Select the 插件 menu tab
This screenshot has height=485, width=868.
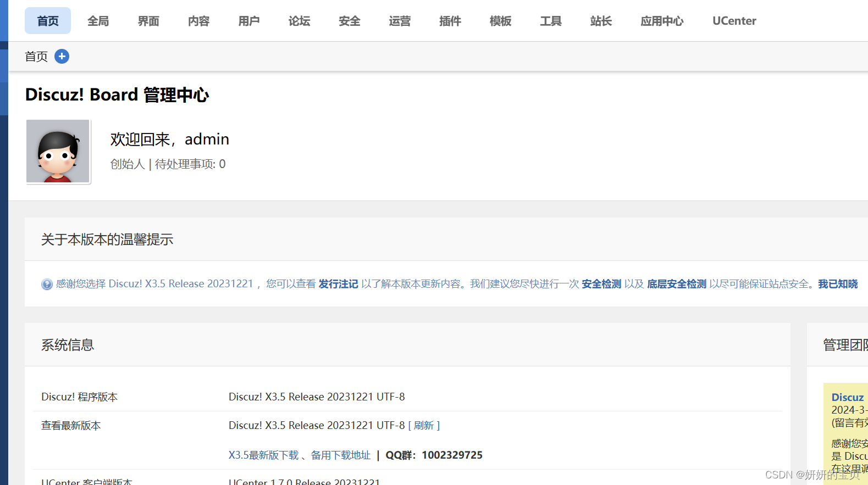(450, 21)
